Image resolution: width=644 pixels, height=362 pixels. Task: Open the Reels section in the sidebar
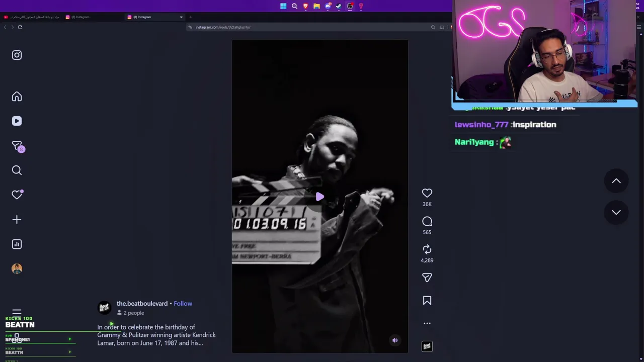(17, 121)
